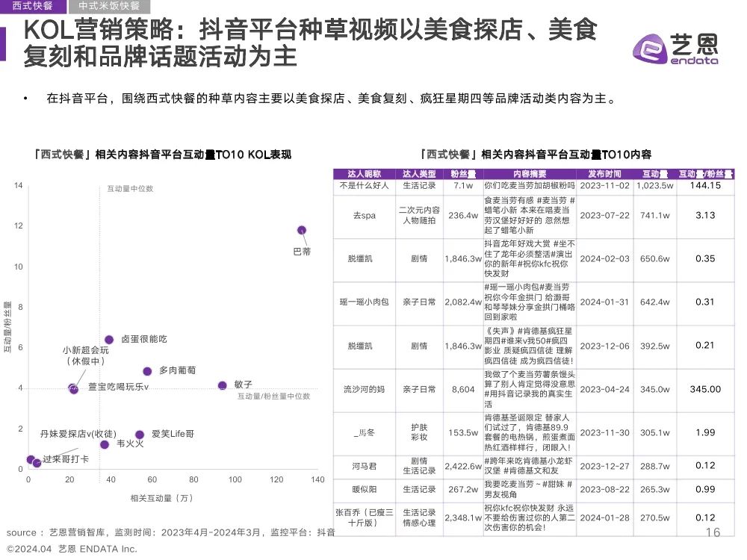Click the 270.5w interaction value
Screen dimensions: 747x560
coord(655,517)
